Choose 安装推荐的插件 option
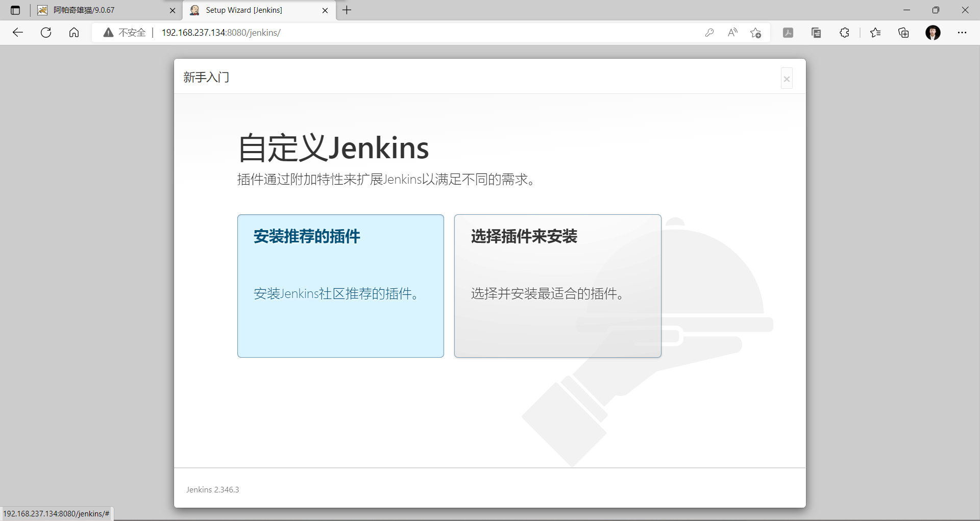Image resolution: width=980 pixels, height=521 pixels. coord(340,286)
